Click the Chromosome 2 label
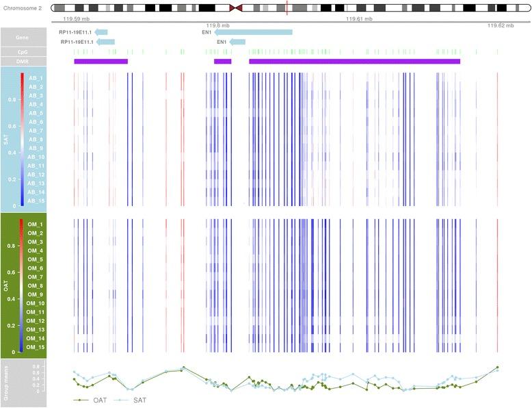This screenshot has width=532, height=408. (23, 8)
